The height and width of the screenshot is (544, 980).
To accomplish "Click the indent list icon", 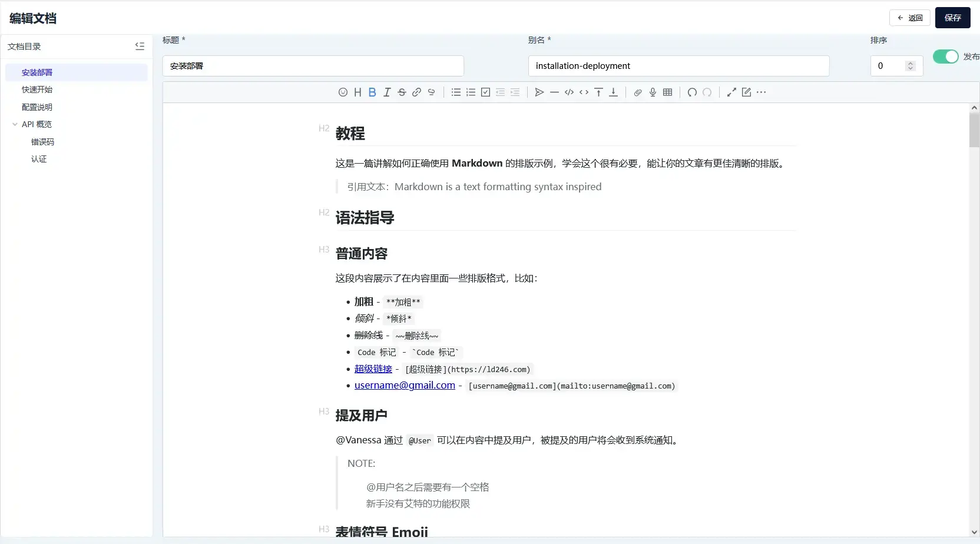I will pyautogui.click(x=515, y=92).
